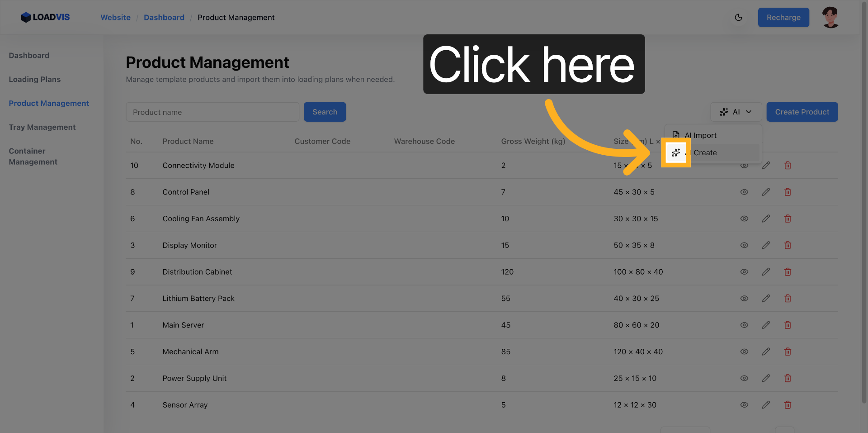This screenshot has width=868, height=433.
Task: Follow the Dashboard breadcrumb link
Action: click(164, 18)
